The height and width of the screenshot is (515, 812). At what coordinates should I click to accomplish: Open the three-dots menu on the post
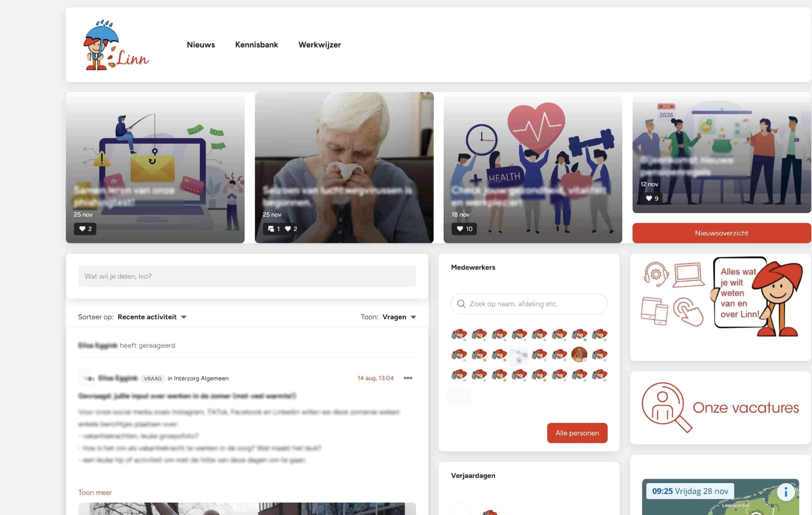tap(408, 378)
